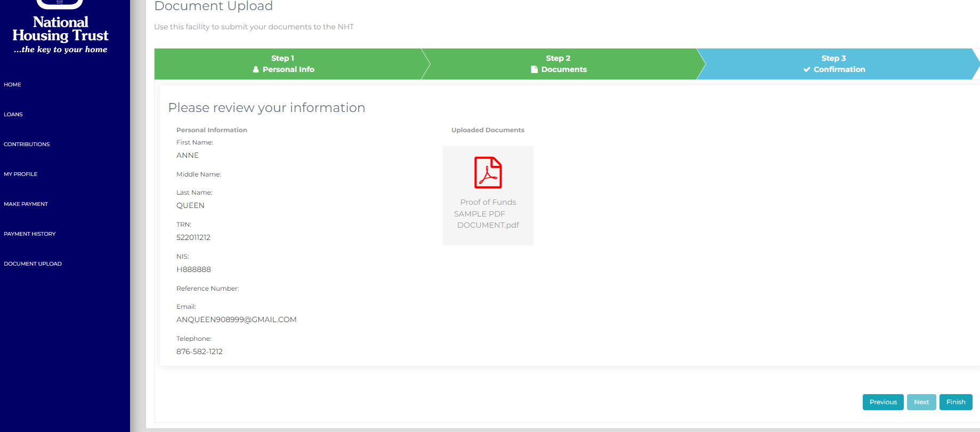Open the Contributions menu item
The width and height of the screenshot is (980, 432).
[27, 144]
